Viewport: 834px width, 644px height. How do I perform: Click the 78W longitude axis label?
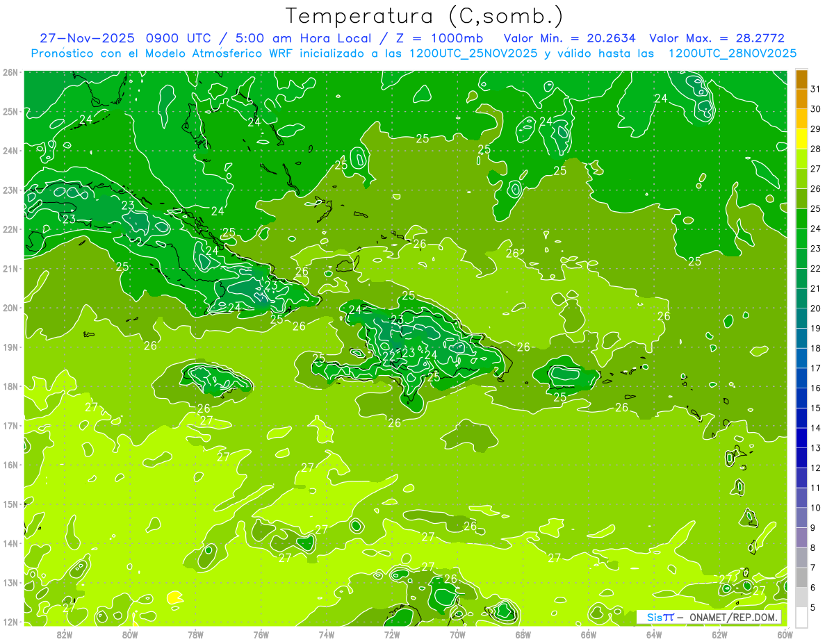pos(195,634)
